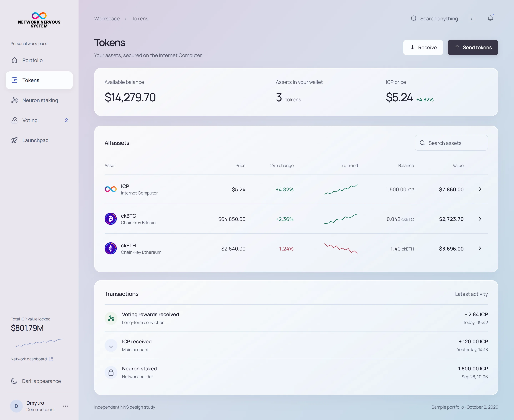
Task: Click the 1,500.00 ICP balance
Action: point(400,189)
